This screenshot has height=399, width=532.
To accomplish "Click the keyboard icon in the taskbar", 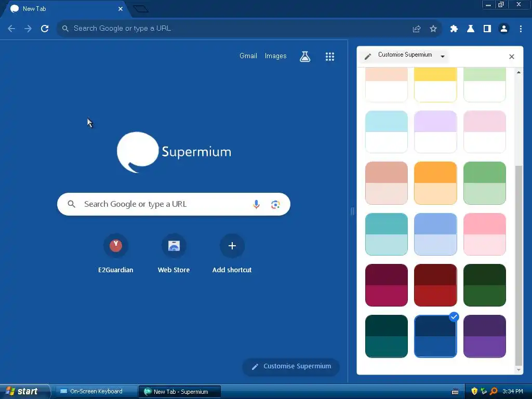I will [455, 392].
